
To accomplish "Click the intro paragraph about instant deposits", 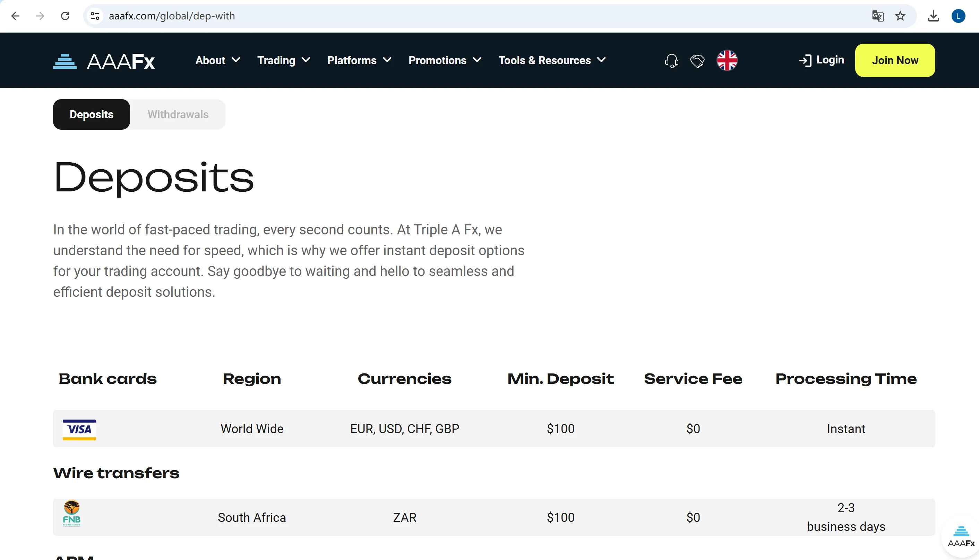I will (x=289, y=261).
